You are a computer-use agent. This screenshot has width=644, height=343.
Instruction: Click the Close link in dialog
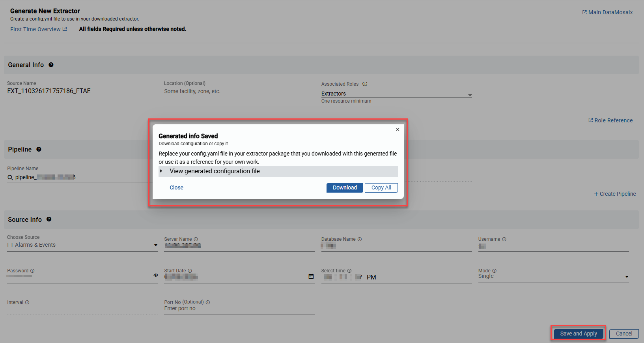[x=176, y=188]
